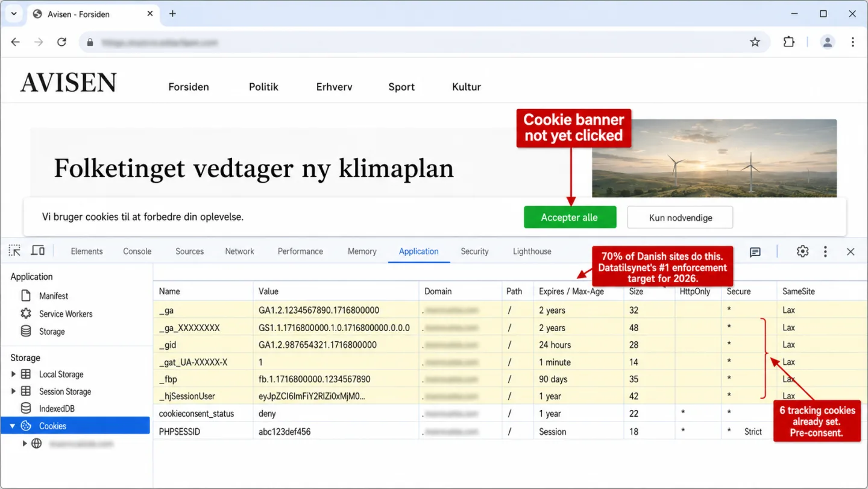Click the address bar URL field
The image size is (868, 489).
tap(424, 42)
